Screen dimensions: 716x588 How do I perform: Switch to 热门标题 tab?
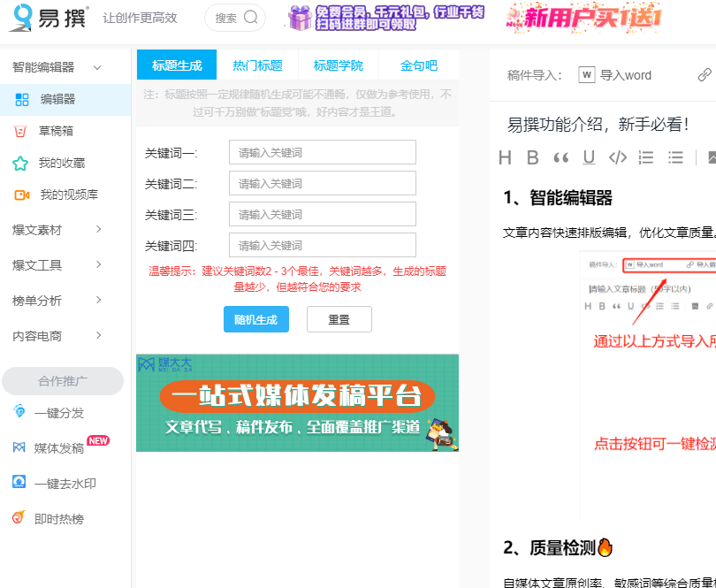[257, 65]
